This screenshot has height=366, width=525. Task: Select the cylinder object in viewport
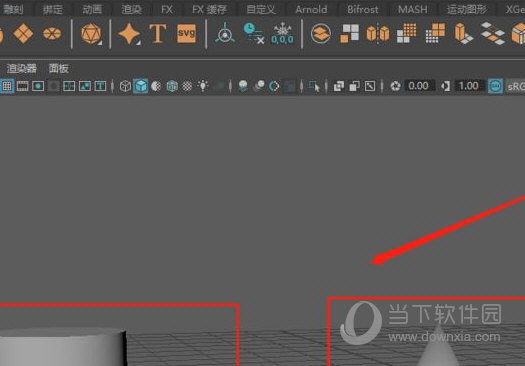(x=63, y=348)
